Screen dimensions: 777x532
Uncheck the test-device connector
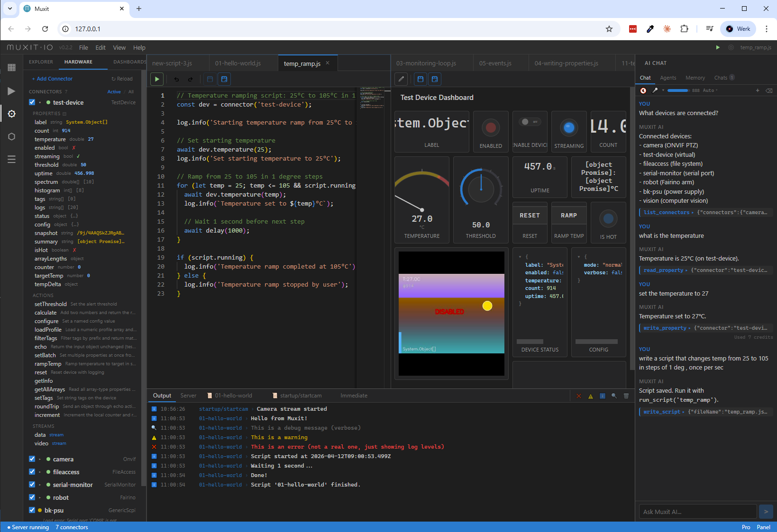click(x=32, y=102)
